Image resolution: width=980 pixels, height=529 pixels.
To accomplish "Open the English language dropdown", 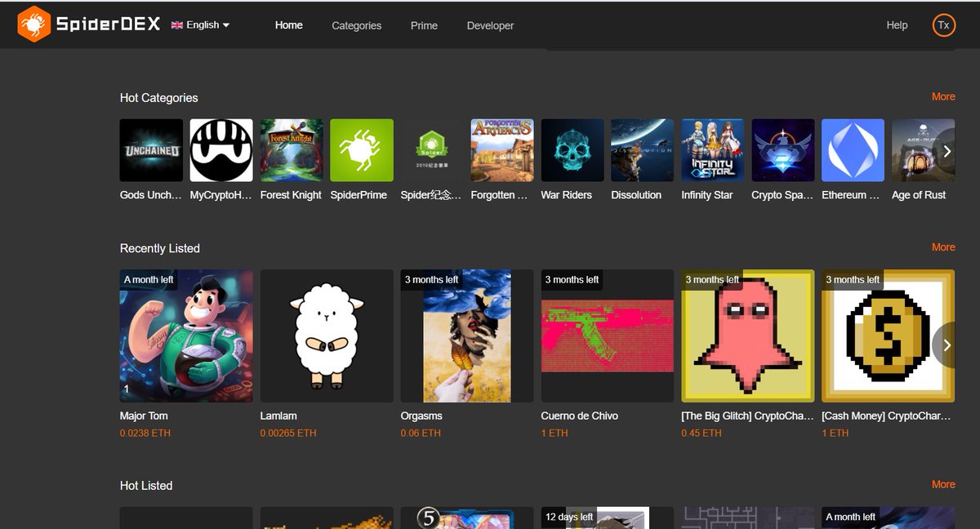I will pos(200,25).
